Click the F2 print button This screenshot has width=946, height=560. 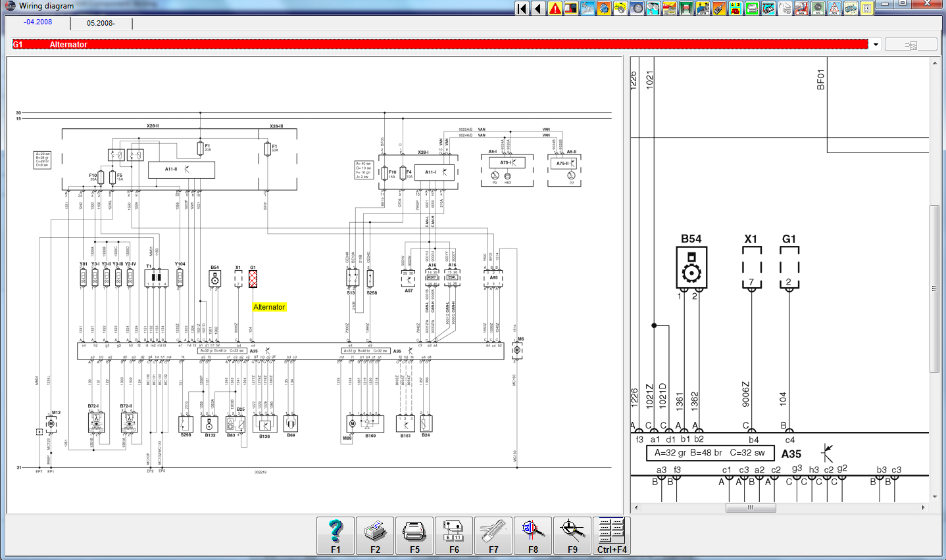coord(375,536)
